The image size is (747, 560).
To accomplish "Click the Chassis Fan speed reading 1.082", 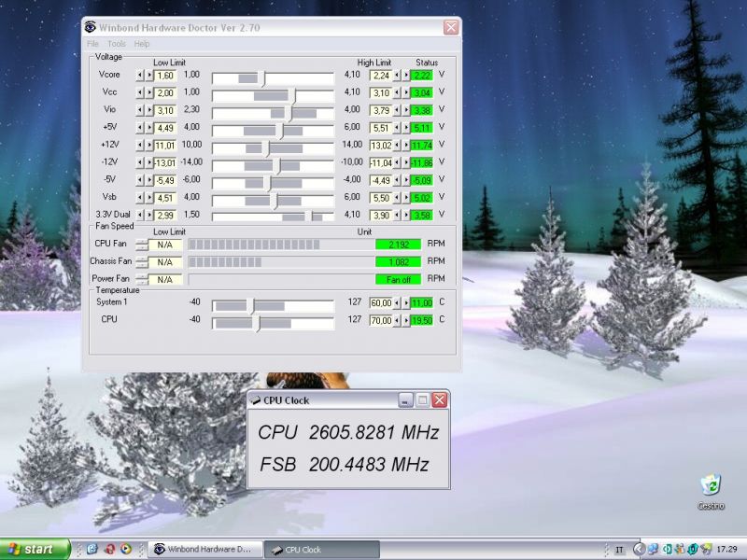I will [399, 262].
